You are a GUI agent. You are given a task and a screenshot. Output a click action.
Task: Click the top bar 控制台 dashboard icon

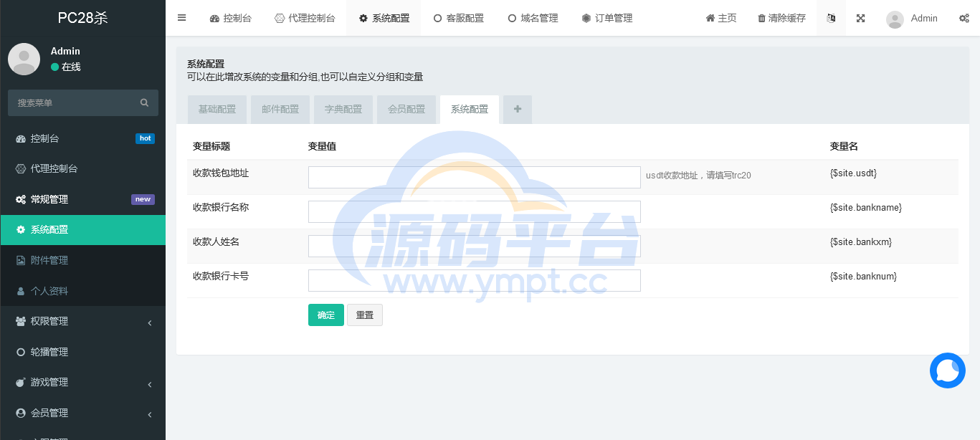(x=214, y=18)
